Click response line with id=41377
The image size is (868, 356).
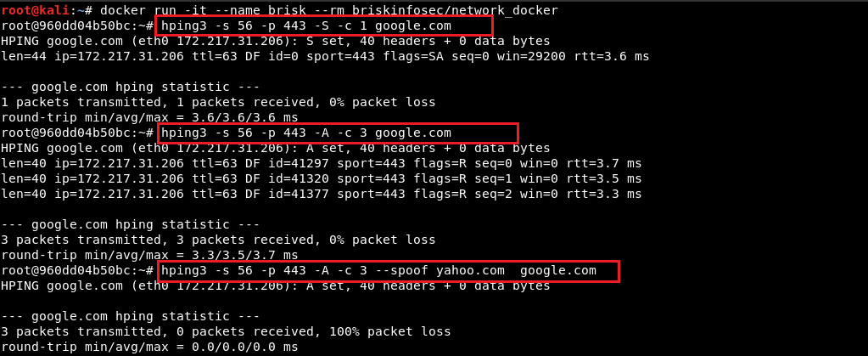tap(321, 194)
